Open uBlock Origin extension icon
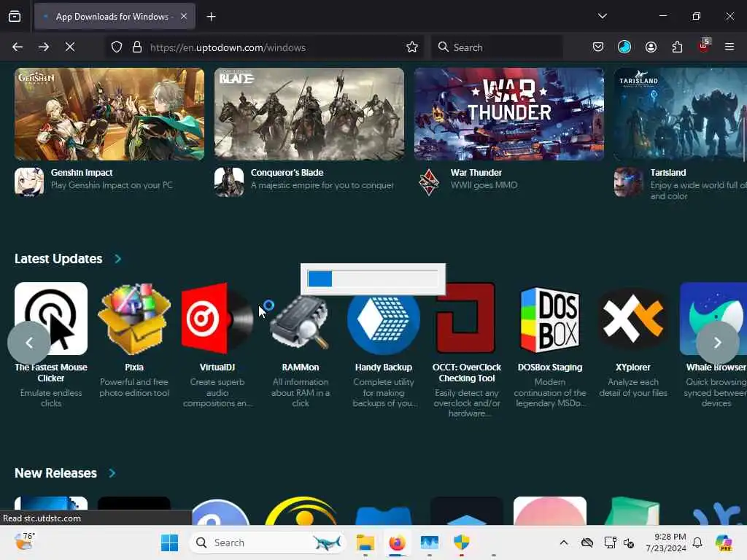Image resolution: width=747 pixels, height=560 pixels. tap(704, 46)
